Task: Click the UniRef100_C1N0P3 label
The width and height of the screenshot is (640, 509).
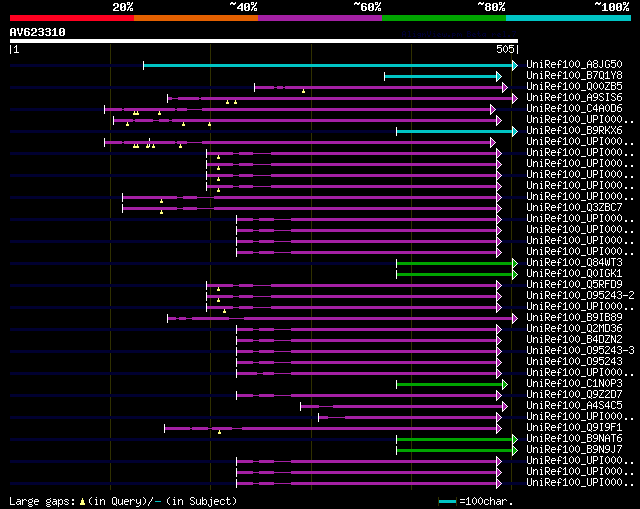Action: [574, 383]
